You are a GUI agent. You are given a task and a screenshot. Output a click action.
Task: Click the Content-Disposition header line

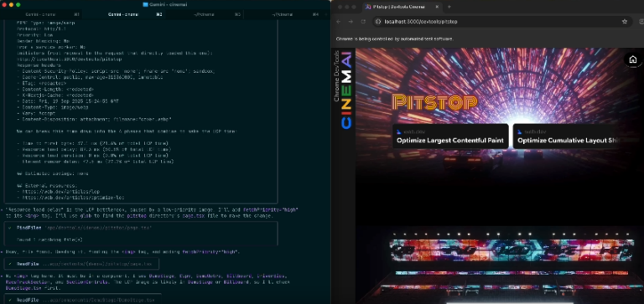click(95, 119)
